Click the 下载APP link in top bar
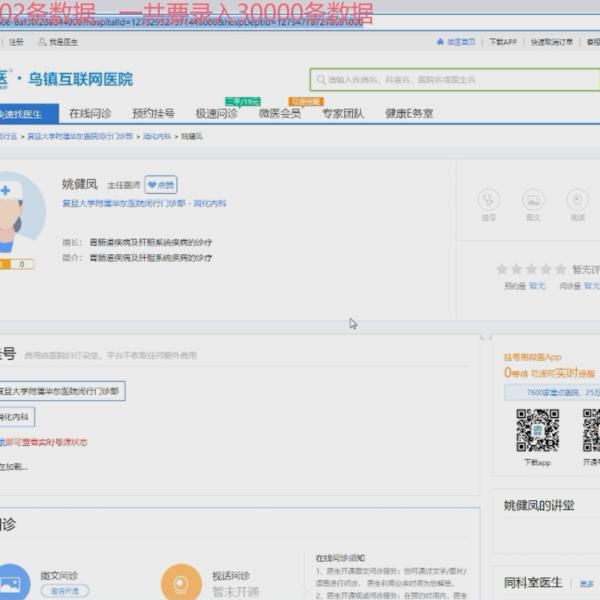 point(503,42)
